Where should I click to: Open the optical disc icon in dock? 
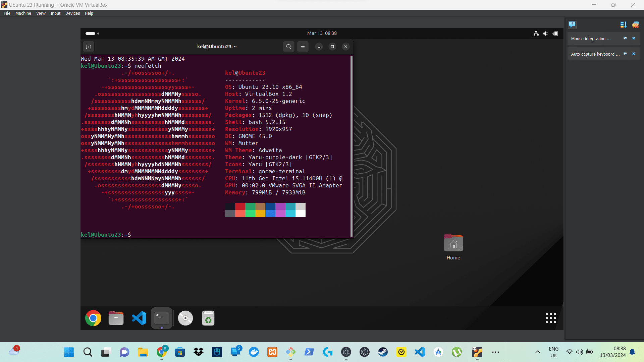pyautogui.click(x=185, y=318)
